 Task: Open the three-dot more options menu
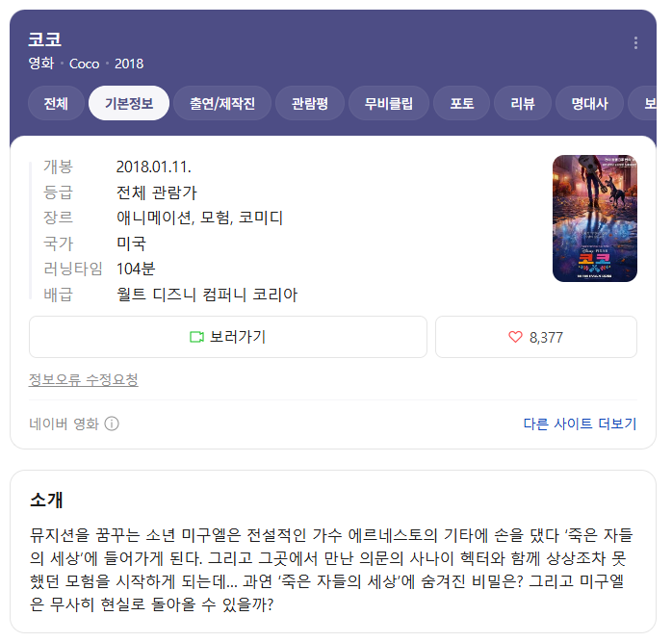click(x=635, y=43)
